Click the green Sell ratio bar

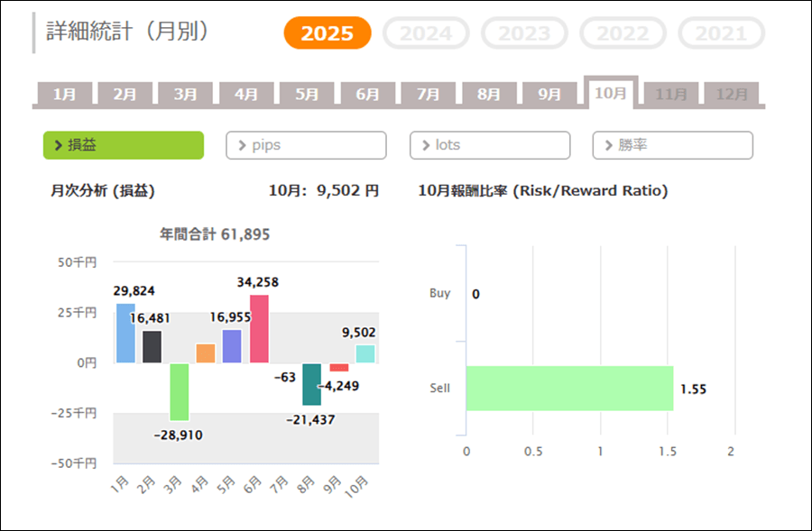coord(569,389)
